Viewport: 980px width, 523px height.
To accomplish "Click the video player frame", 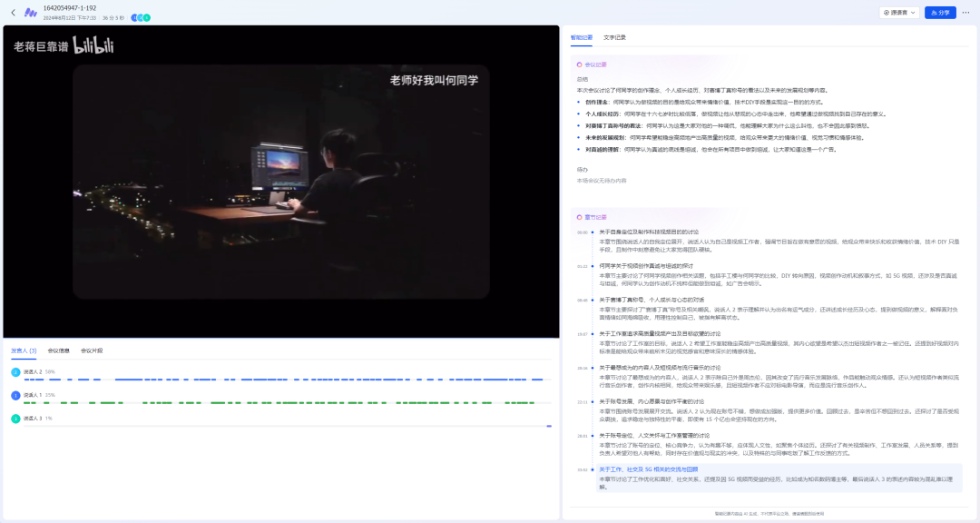I will point(281,182).
